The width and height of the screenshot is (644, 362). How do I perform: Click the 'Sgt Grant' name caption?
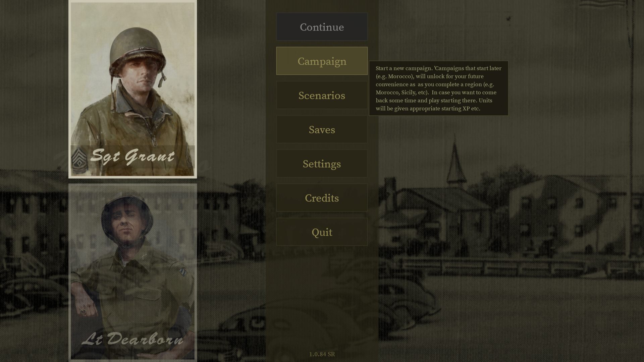click(x=133, y=156)
